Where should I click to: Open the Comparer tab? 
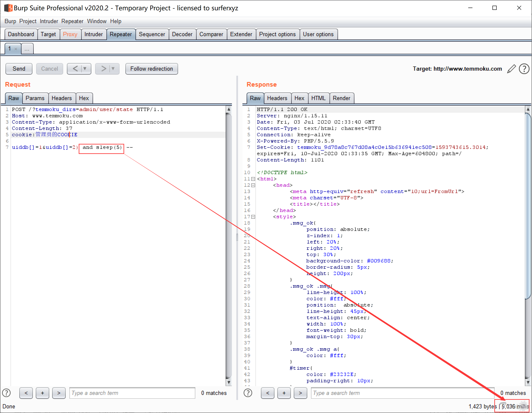click(211, 34)
